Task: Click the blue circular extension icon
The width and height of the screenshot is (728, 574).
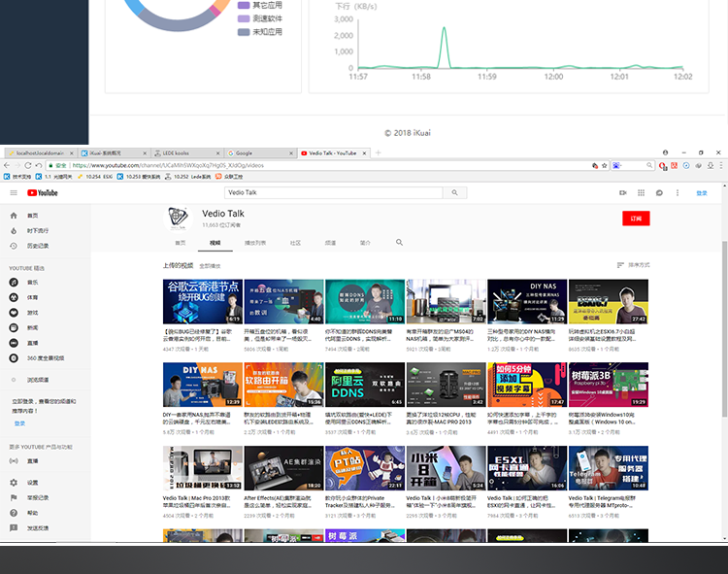Action: [x=686, y=165]
